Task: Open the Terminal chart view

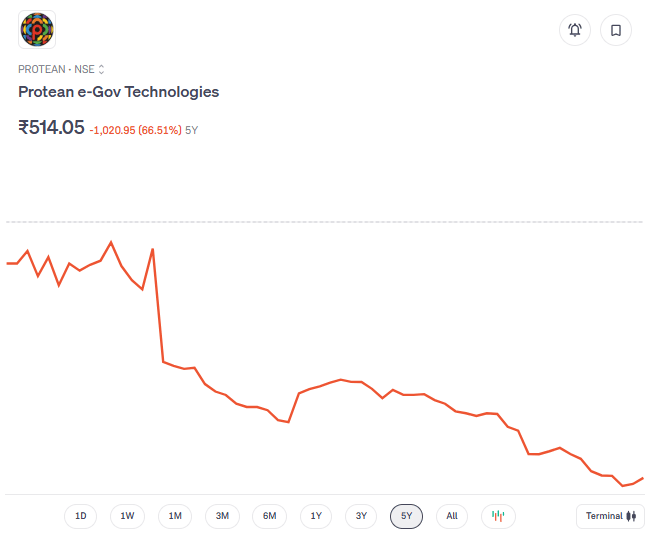Action: click(x=610, y=516)
